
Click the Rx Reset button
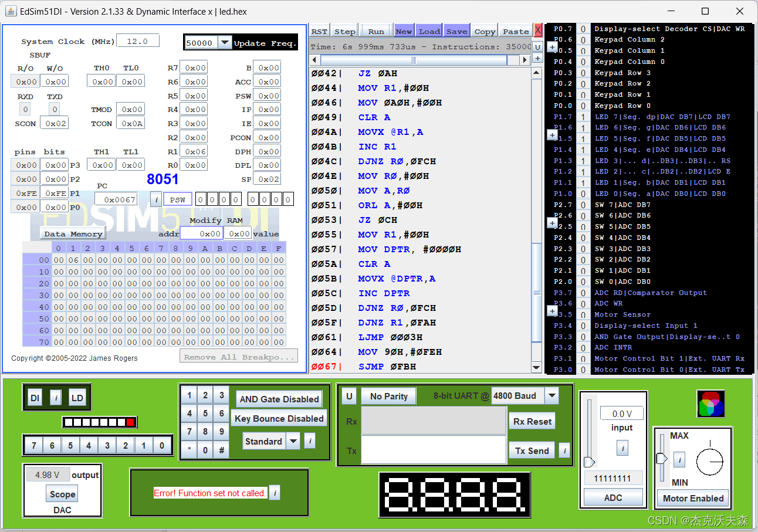pyautogui.click(x=532, y=421)
